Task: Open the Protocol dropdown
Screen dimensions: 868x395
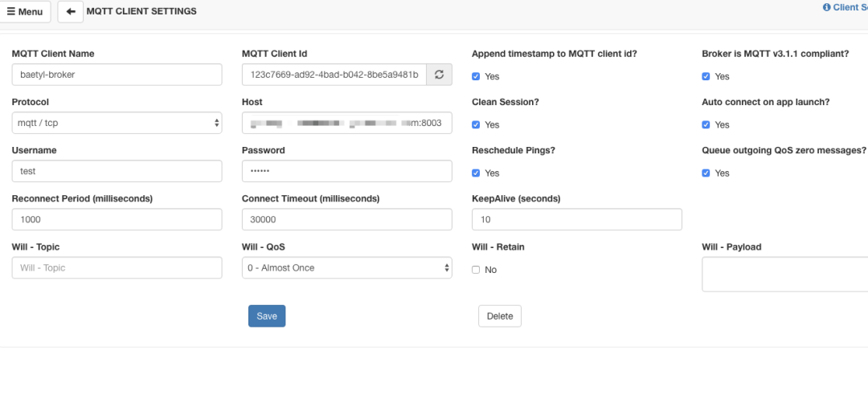Action: click(117, 123)
